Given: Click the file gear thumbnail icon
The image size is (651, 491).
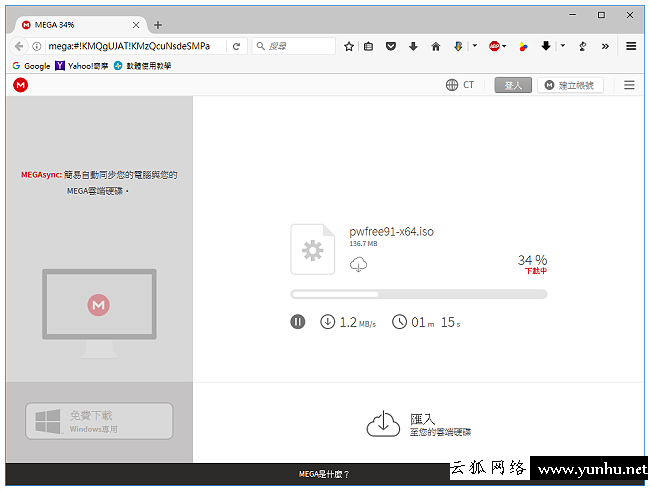Looking at the screenshot, I should [x=313, y=249].
